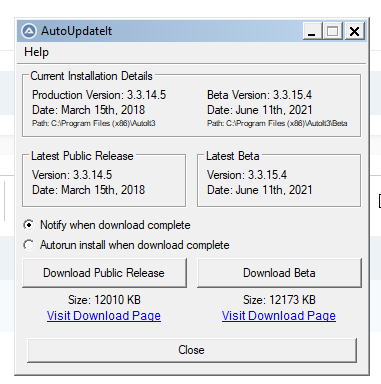Screen dimensions: 381x384
Task: Click Size: 12010 KB label
Action: [x=104, y=300]
